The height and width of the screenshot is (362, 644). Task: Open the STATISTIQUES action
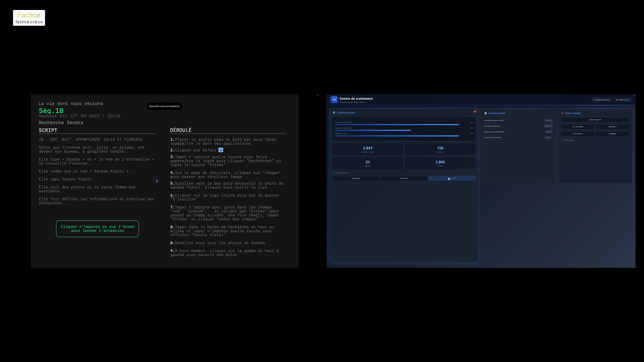pos(577,134)
